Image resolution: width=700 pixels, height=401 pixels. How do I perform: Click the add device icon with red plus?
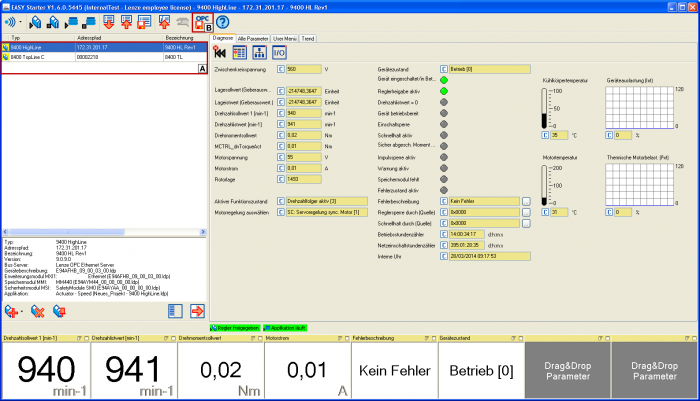pos(11,311)
